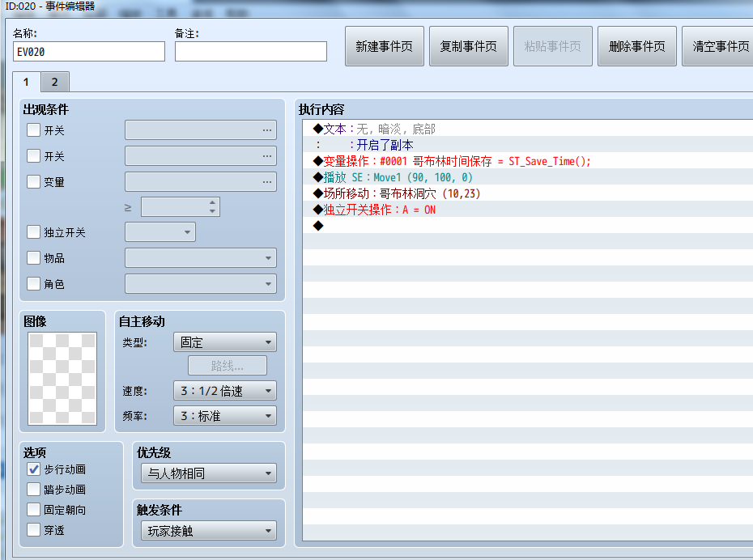This screenshot has width=753, height=560.
Task: Switch to event page tab 2
Action: [55, 82]
